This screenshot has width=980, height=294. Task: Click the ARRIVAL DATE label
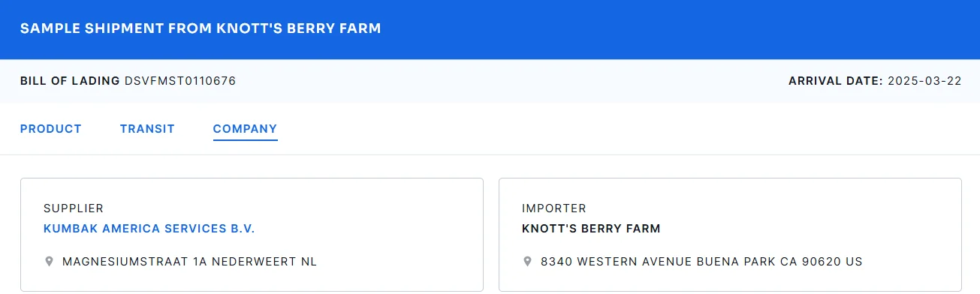pos(836,81)
